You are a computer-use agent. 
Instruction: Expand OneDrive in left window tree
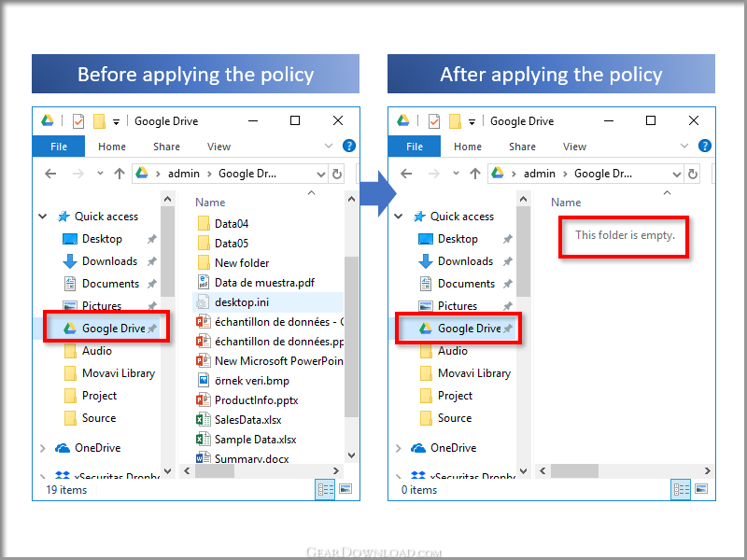tap(43, 448)
